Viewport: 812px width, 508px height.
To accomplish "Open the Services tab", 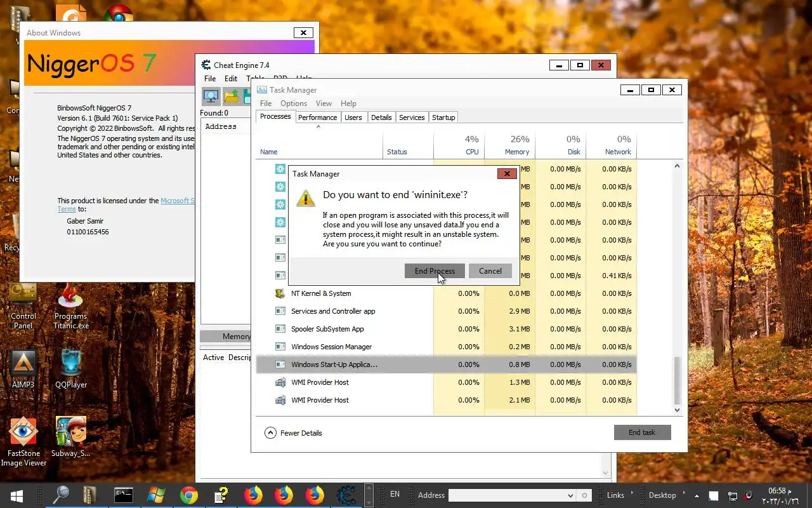I will coord(412,117).
